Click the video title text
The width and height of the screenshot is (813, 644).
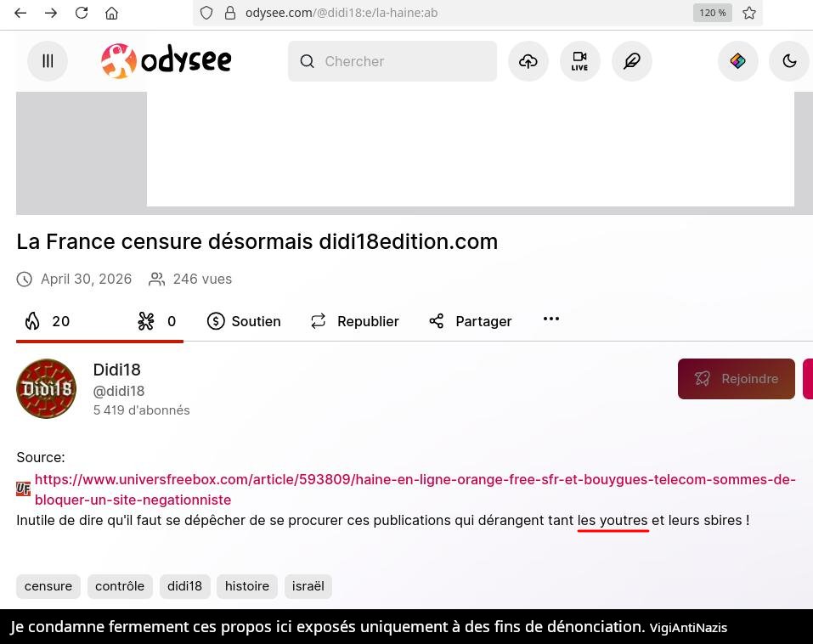(257, 241)
